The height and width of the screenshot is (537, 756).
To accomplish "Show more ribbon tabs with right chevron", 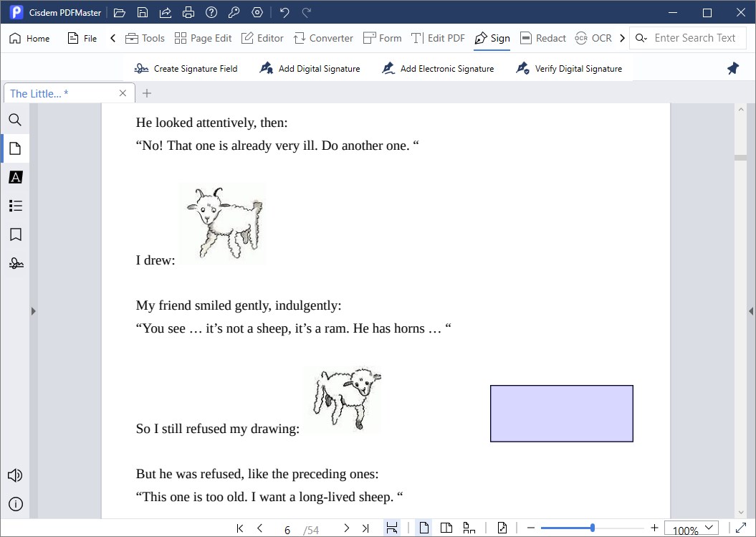I will click(x=623, y=38).
